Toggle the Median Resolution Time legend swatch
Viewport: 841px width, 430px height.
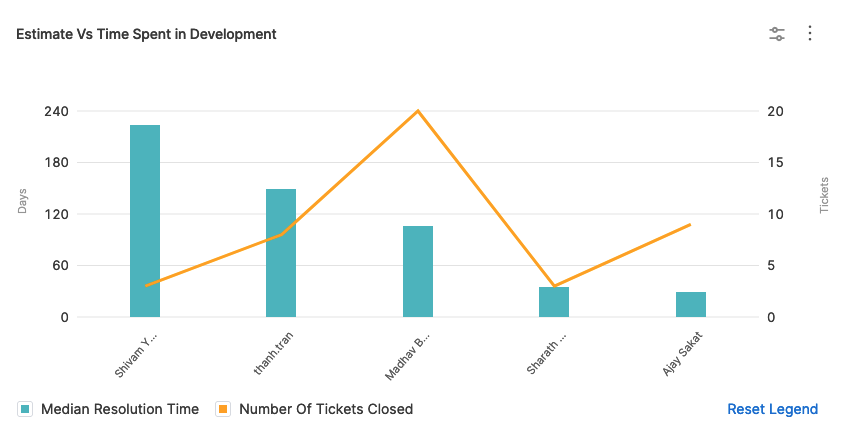pos(26,409)
